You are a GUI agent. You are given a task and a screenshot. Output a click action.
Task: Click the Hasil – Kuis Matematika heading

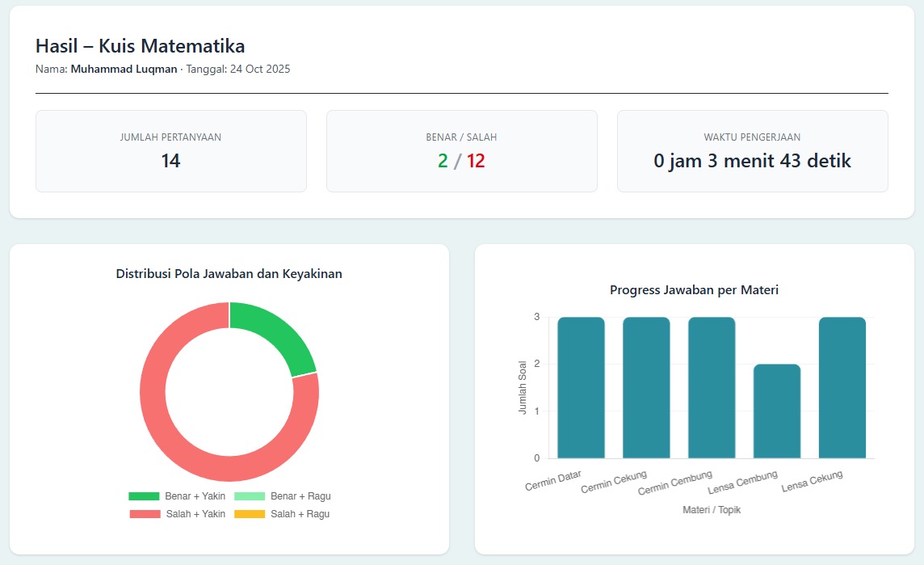pos(140,45)
